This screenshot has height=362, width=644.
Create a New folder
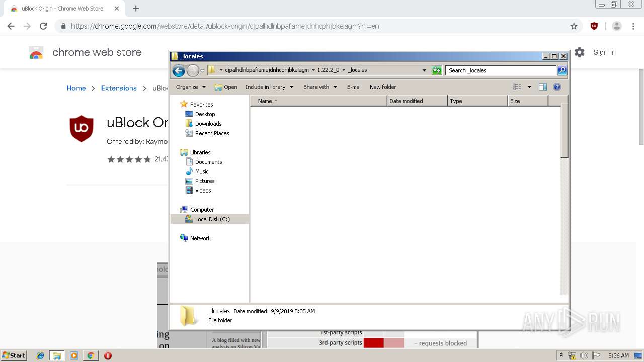[383, 87]
